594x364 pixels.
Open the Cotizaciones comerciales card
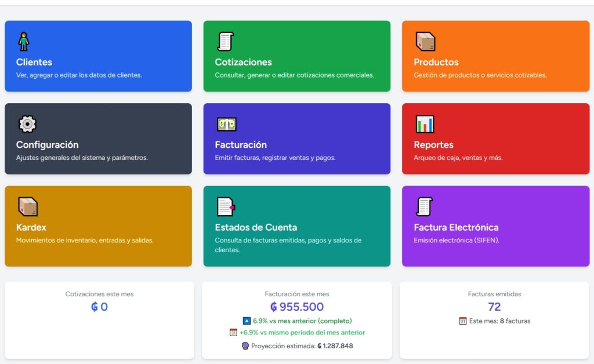point(297,56)
